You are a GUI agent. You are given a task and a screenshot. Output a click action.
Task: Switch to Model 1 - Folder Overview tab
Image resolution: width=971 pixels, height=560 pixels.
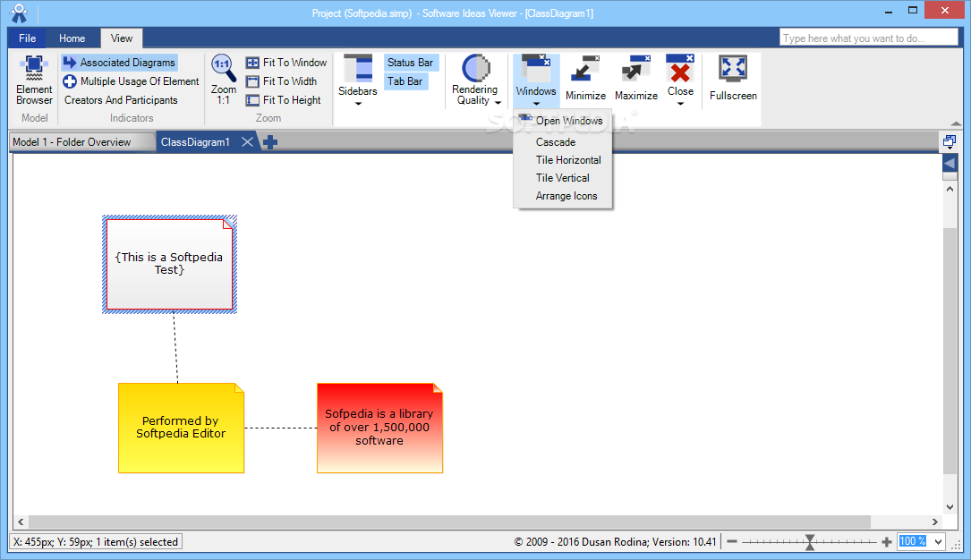(81, 142)
